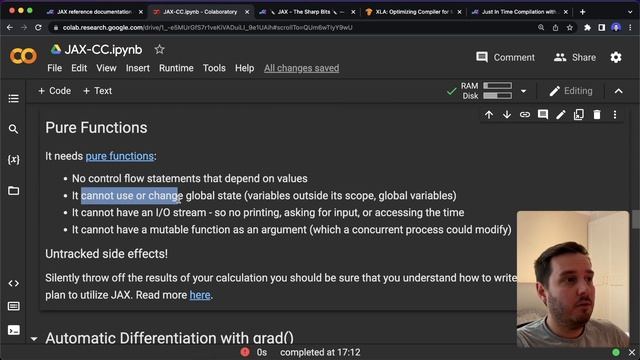Delete the cell with trash icon

597,115
